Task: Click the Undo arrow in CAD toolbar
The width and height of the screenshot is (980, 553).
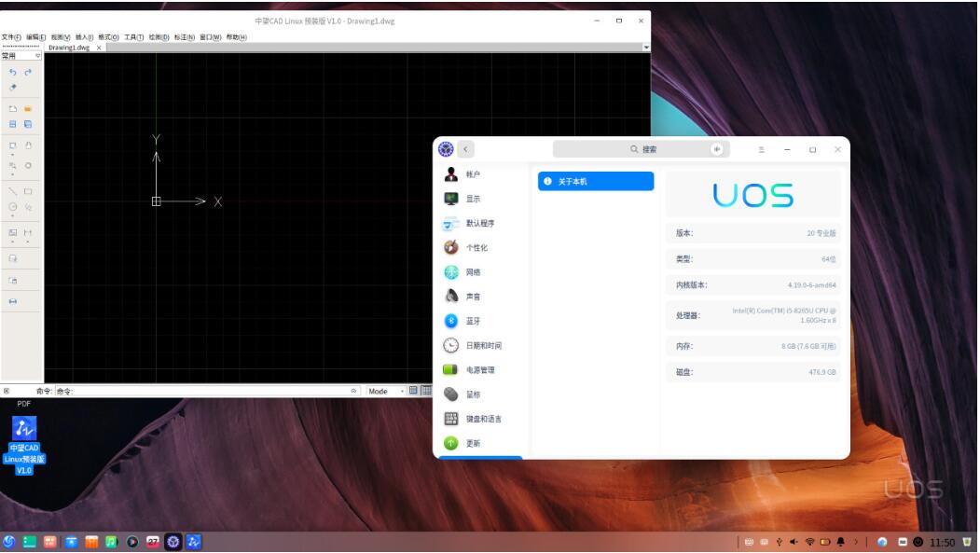Action: tap(12, 73)
